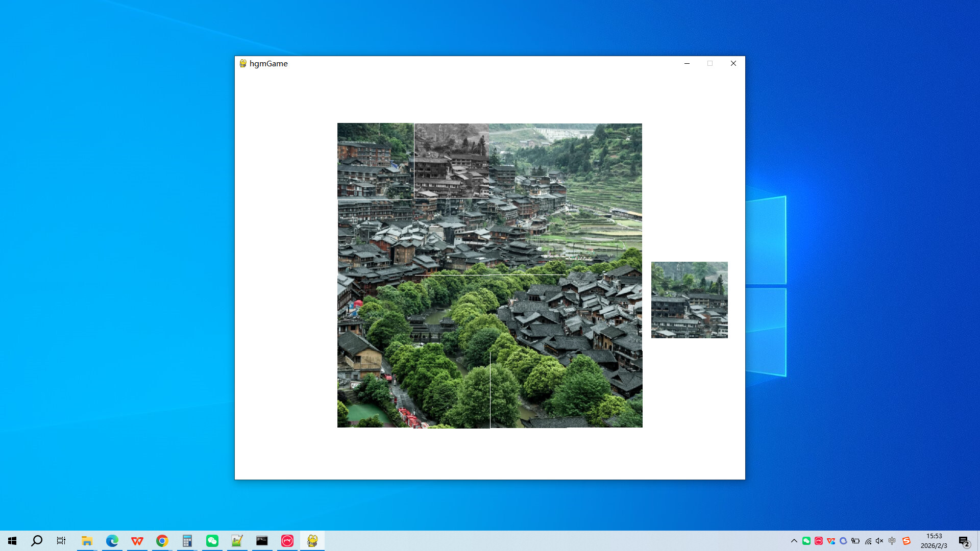The width and height of the screenshot is (980, 551).
Task: Open Google Chrome
Action: coord(162,541)
